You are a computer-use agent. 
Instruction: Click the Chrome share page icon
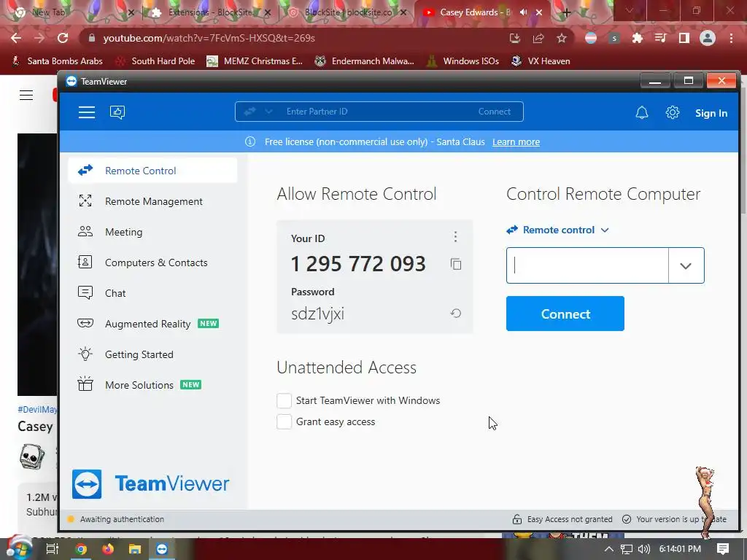[538, 38]
